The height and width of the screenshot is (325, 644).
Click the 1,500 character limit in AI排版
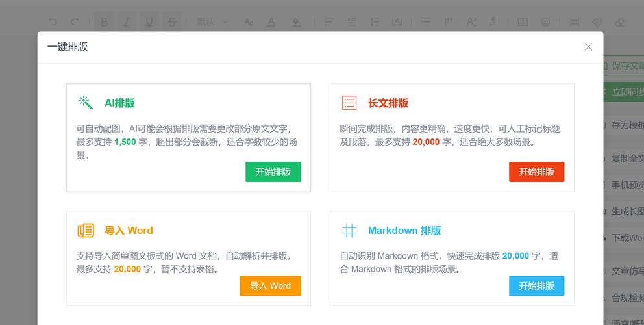pos(125,142)
